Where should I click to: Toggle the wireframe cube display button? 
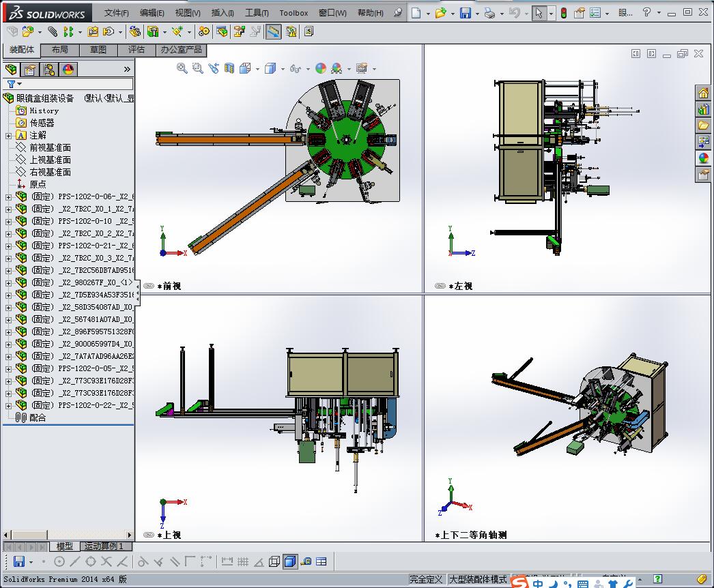(274, 561)
